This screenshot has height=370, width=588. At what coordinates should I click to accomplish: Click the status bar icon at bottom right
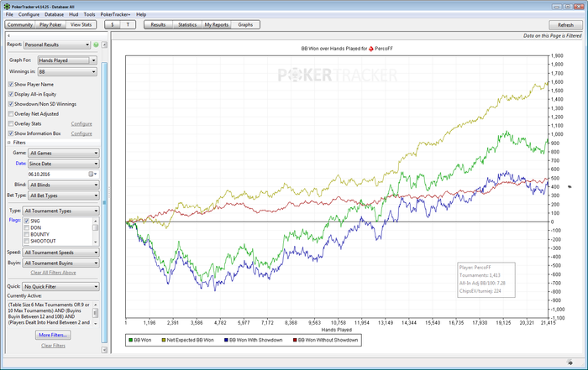coord(570,362)
